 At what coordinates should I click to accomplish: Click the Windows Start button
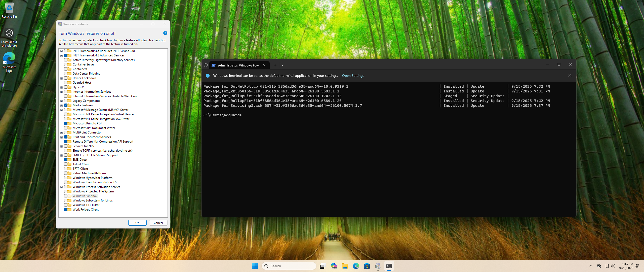255,266
